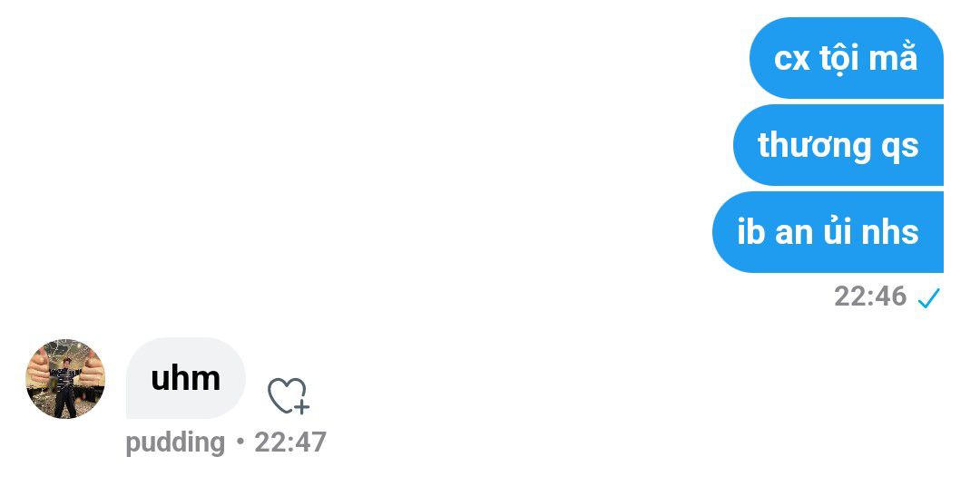This screenshot has height=486, width=980.
Task: Click the word "cx" in first bubble
Action: (x=791, y=59)
